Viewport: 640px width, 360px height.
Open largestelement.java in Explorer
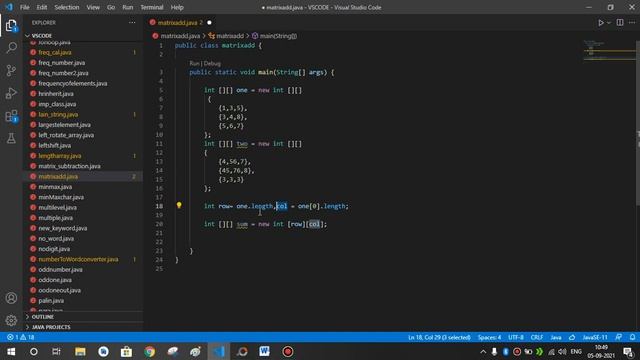(x=64, y=125)
